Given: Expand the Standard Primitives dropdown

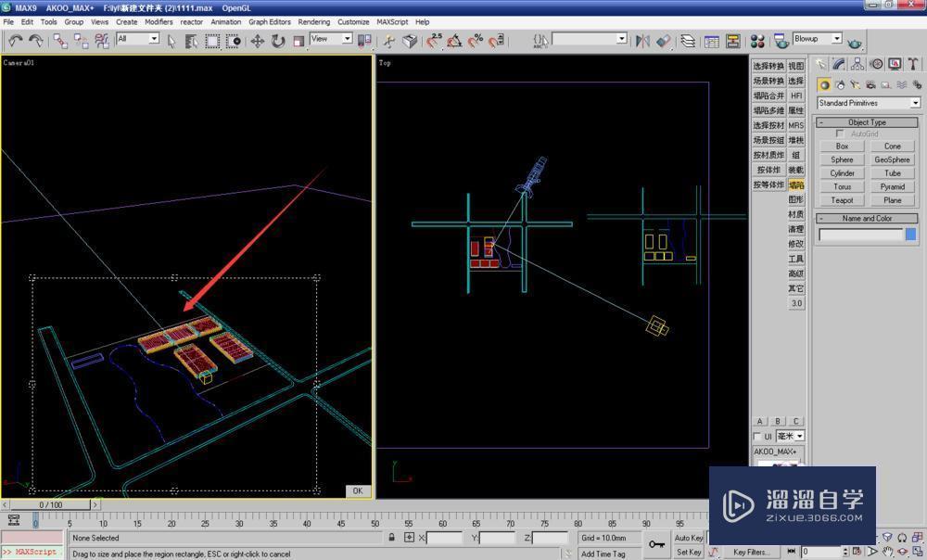Looking at the screenshot, I should point(869,103).
